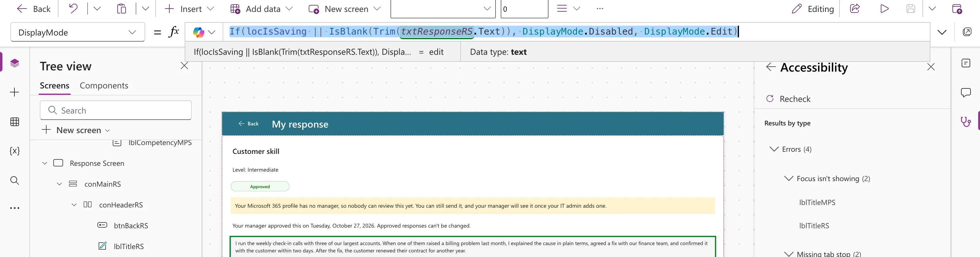Click the Tree view Search field
This screenshot has width=980, height=257.
click(x=116, y=110)
